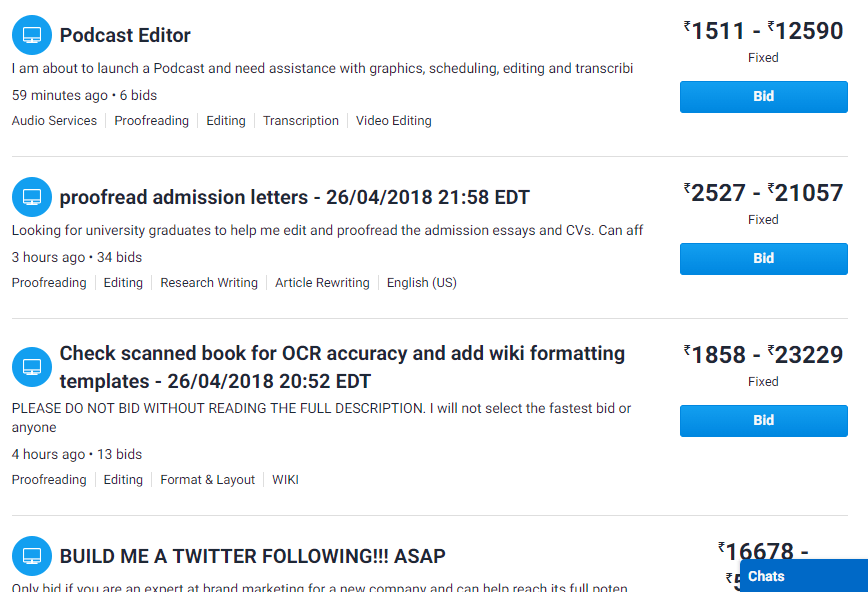868x592 pixels.
Task: Select the Transcription skill tag
Action: (x=301, y=121)
